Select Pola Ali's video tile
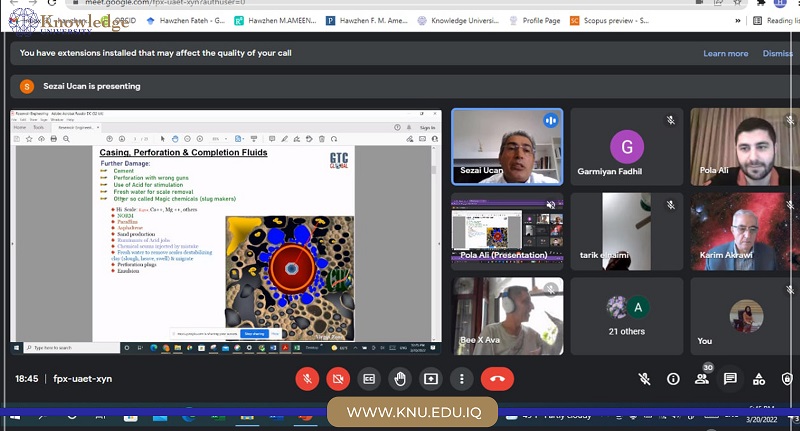Image resolution: width=800 pixels, height=431 pixels. pyautogui.click(x=745, y=146)
